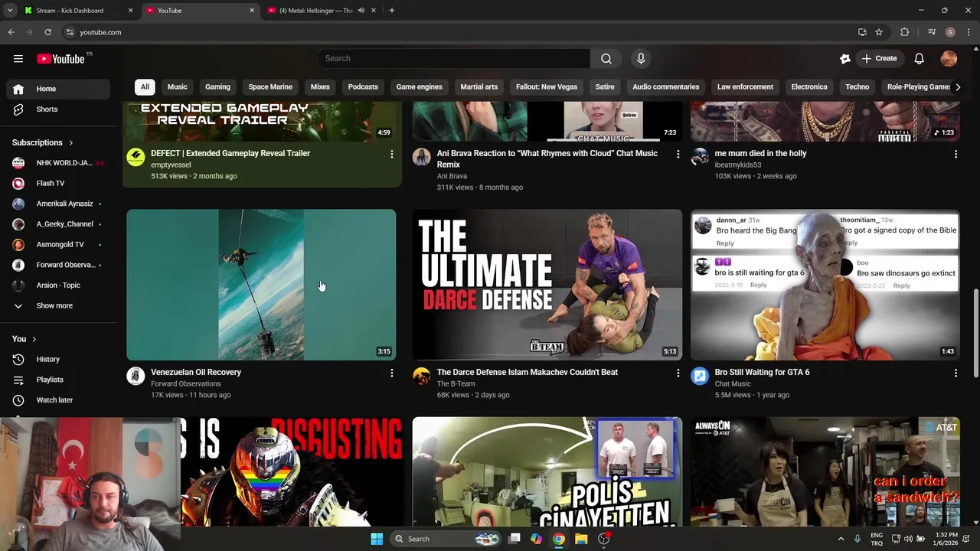This screenshot has width=980, height=551.
Task: Open options for Ani Brava Reaction video
Action: click(678, 154)
